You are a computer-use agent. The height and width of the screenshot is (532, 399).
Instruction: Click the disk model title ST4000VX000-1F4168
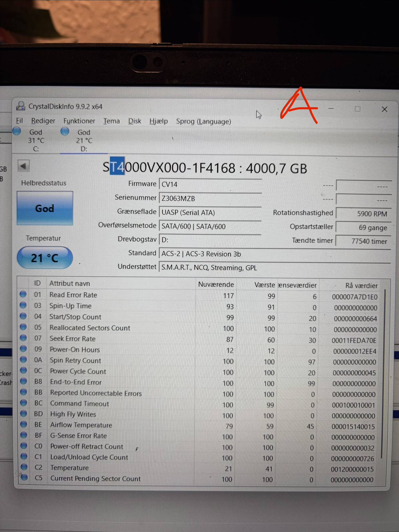tap(205, 168)
